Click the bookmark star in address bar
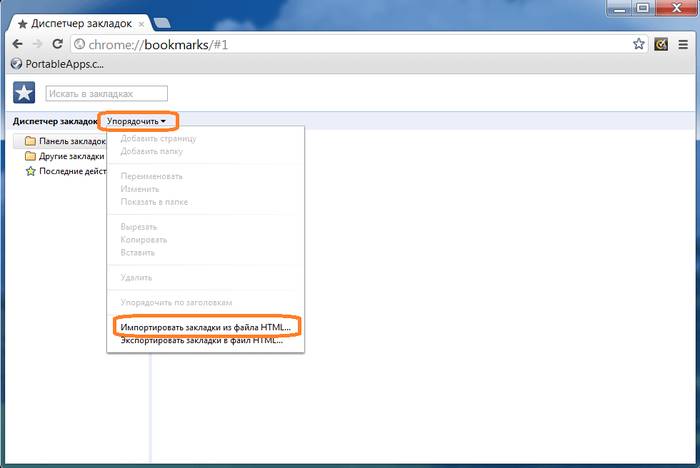700x468 pixels. [639, 45]
